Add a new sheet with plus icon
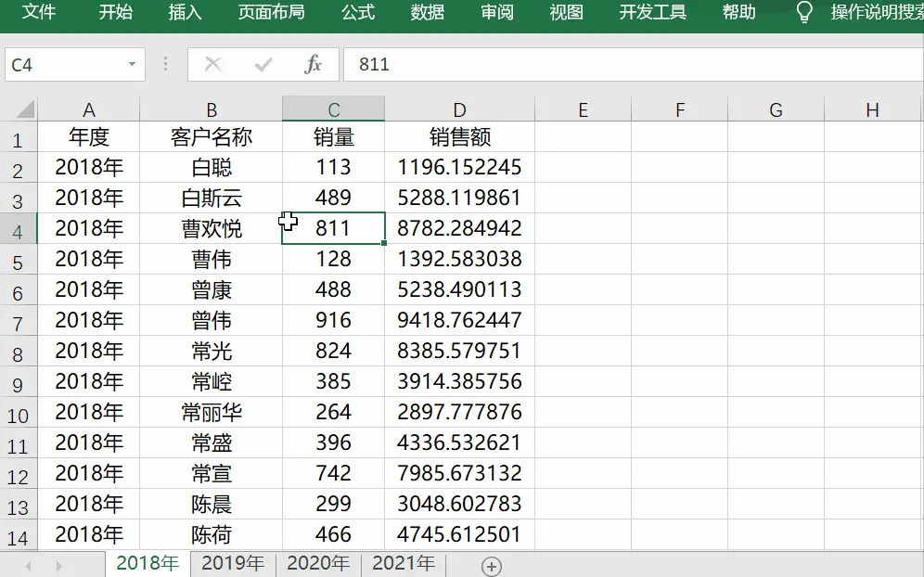This screenshot has width=924, height=577. [x=492, y=567]
